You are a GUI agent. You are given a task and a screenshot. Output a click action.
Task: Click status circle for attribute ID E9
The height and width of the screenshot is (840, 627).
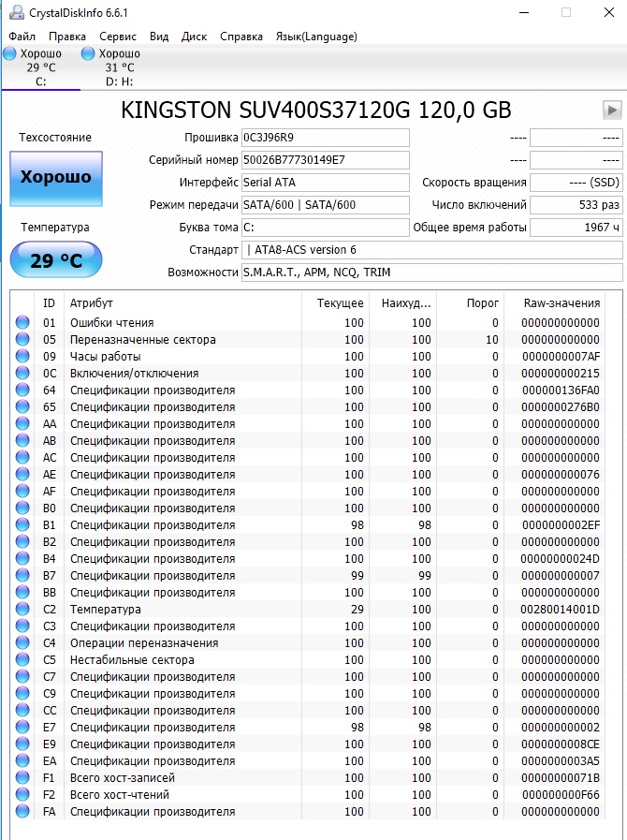[22, 744]
